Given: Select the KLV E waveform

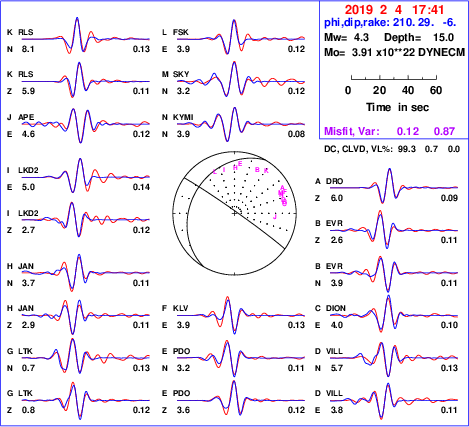Looking at the screenshot, I should [x=241, y=315].
